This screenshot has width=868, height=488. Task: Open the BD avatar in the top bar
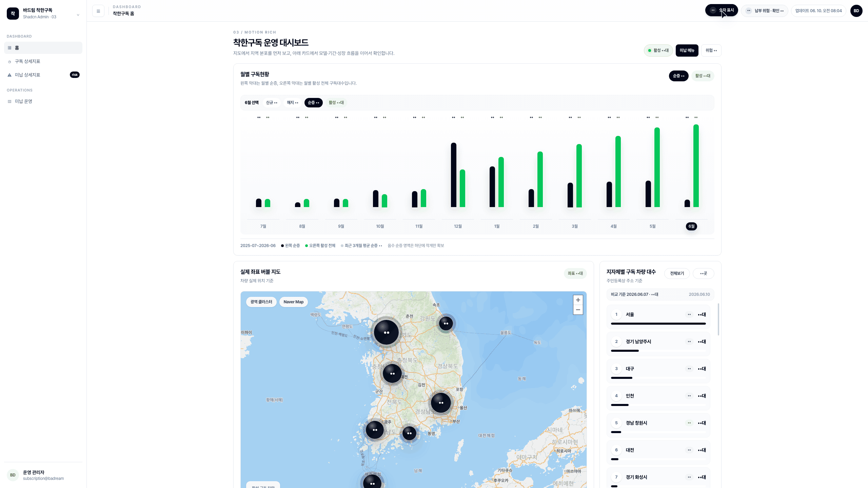(x=856, y=11)
